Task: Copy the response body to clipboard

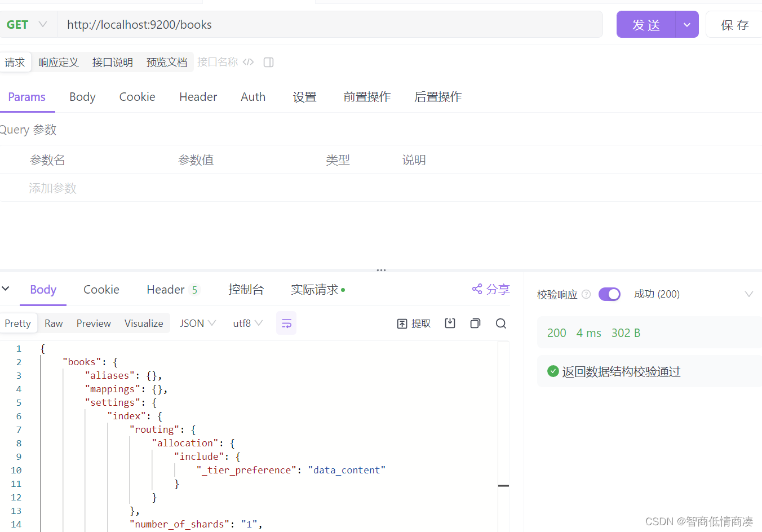Action: [475, 323]
